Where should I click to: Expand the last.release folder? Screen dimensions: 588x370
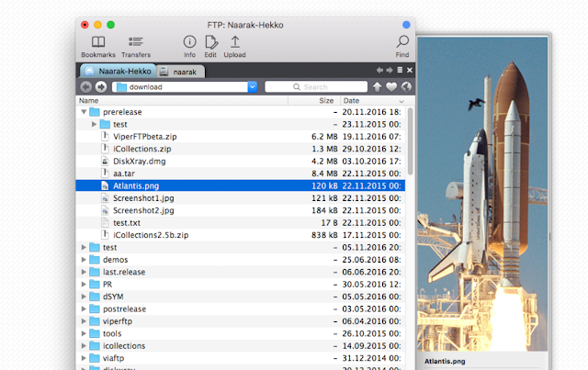pyautogui.click(x=84, y=272)
